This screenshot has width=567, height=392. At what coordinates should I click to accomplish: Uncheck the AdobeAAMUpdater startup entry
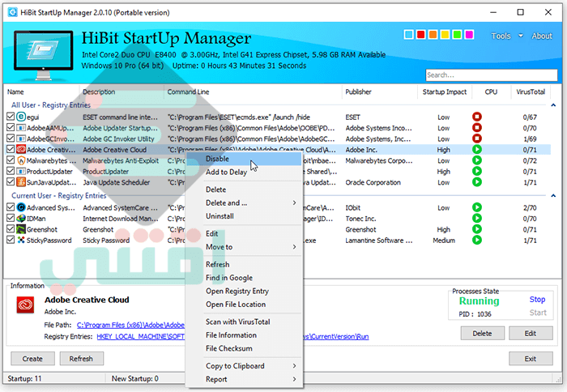pyautogui.click(x=11, y=127)
